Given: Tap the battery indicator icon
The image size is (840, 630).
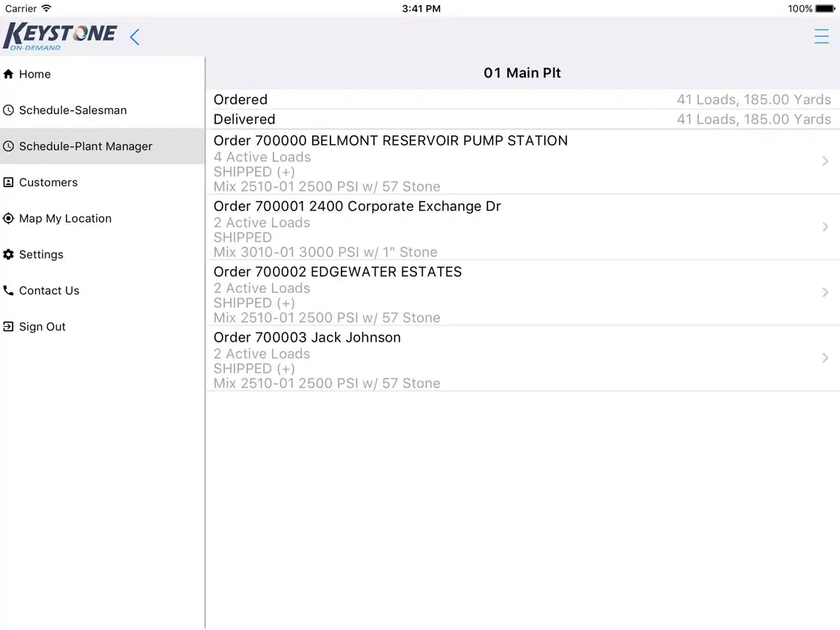Looking at the screenshot, I should [x=825, y=9].
